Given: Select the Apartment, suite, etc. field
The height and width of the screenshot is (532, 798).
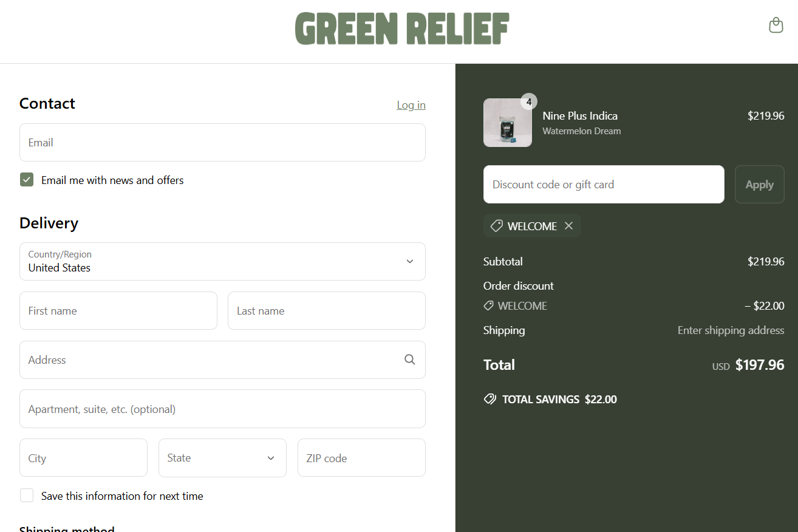Looking at the screenshot, I should coord(222,409).
